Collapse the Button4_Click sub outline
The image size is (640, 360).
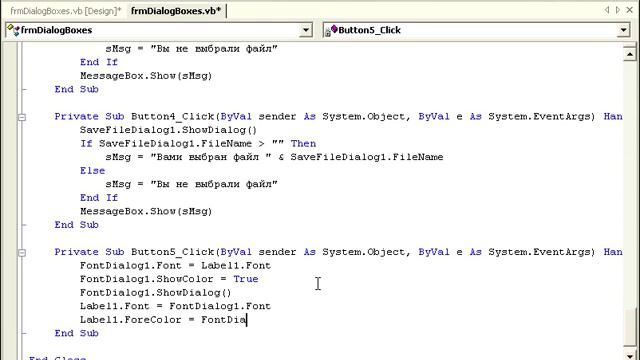tap(22, 117)
